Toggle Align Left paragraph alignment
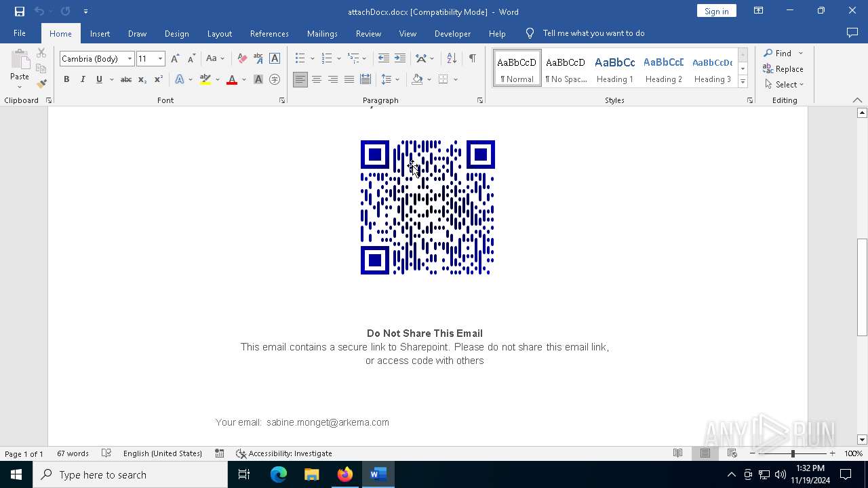The width and height of the screenshot is (868, 488). pyautogui.click(x=300, y=79)
